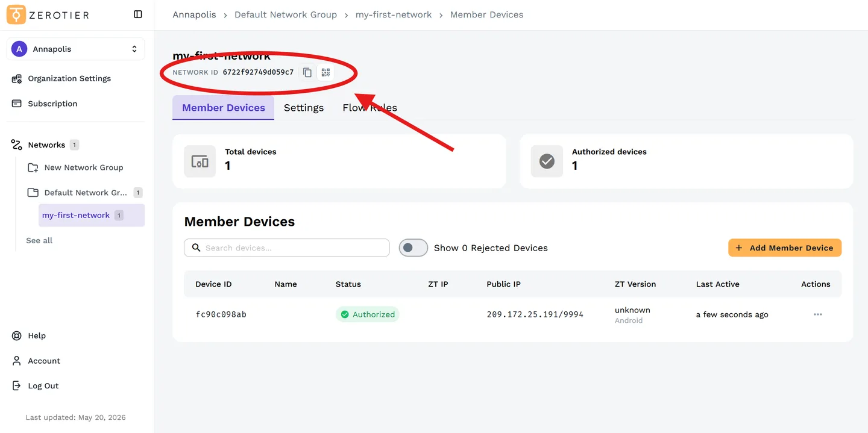Screen dimensions: 868x433
Task: Go to Default Network Group breadcrumb
Action: [x=286, y=14]
